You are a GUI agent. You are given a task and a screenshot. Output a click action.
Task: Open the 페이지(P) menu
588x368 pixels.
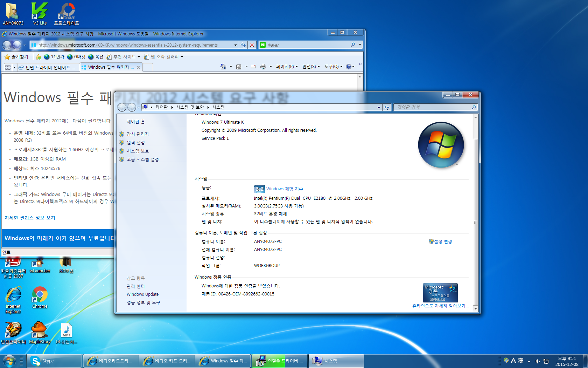coord(287,67)
